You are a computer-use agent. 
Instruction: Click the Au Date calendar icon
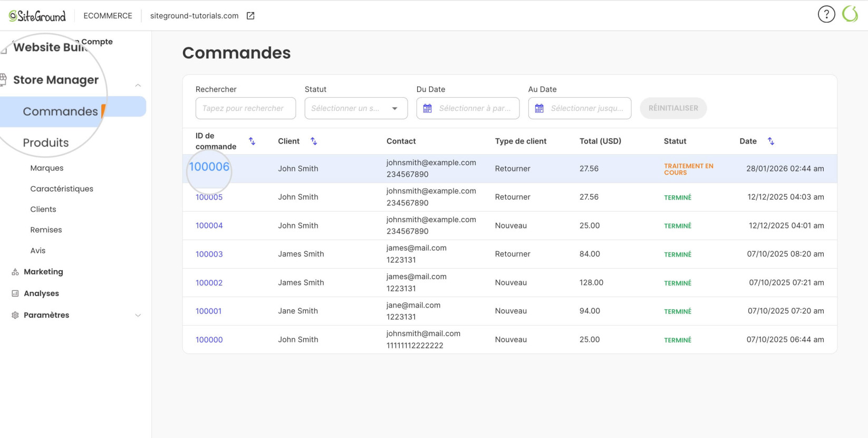(539, 108)
